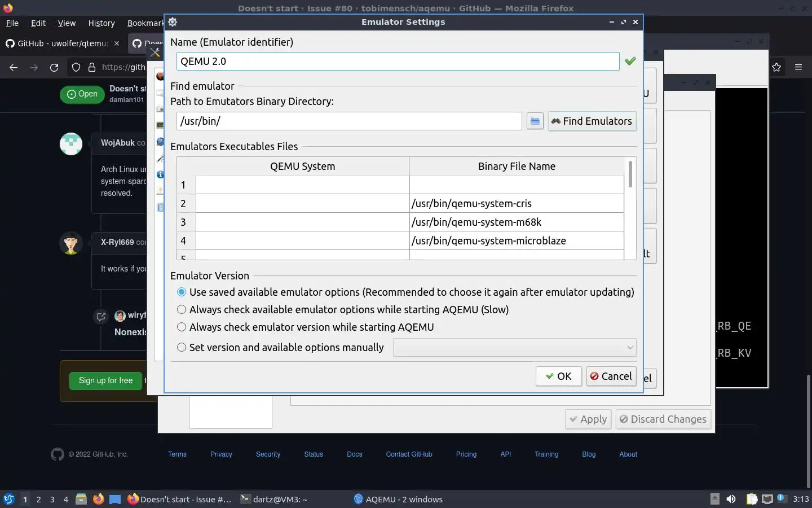Reload the page in Firefox
Viewport: 812px width, 508px height.
(x=54, y=67)
